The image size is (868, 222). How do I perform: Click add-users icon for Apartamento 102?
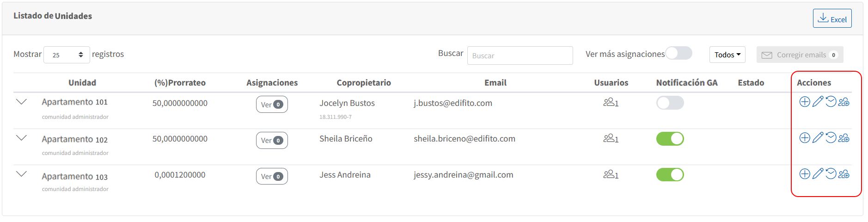(x=844, y=138)
